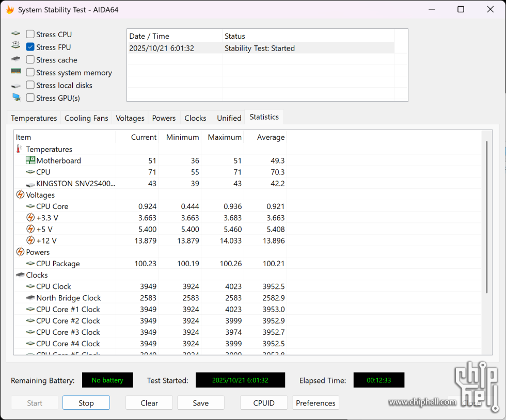506x420 pixels.
Task: Click the AIDA64 flame icon in title bar
Action: pyautogui.click(x=10, y=9)
